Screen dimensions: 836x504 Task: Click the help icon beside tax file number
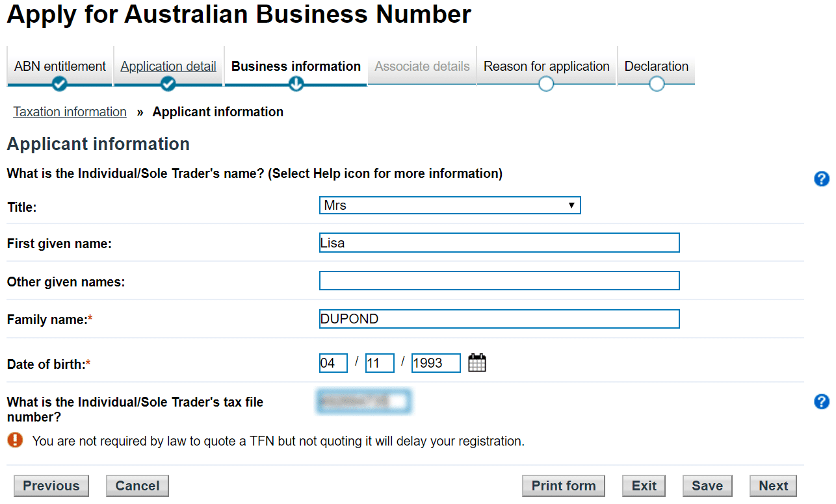pos(821,402)
